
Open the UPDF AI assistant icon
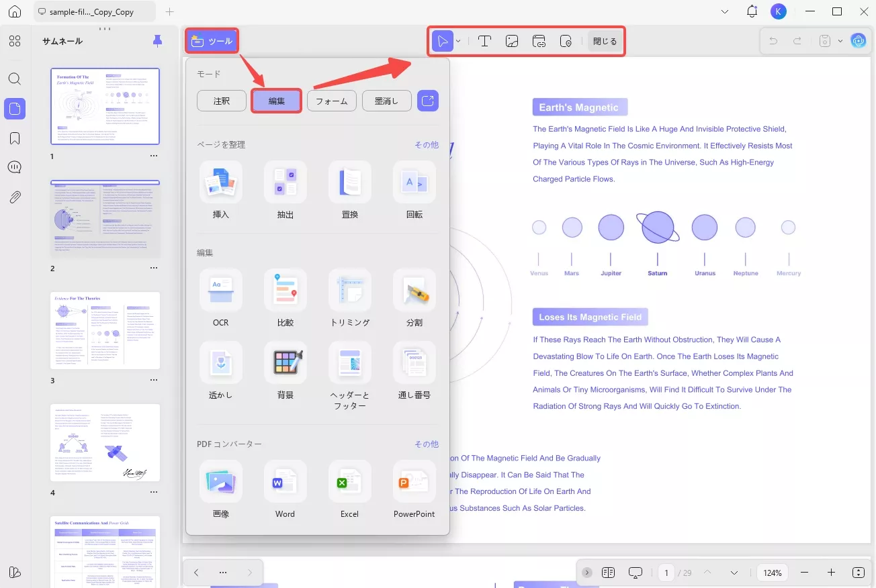[x=859, y=41]
